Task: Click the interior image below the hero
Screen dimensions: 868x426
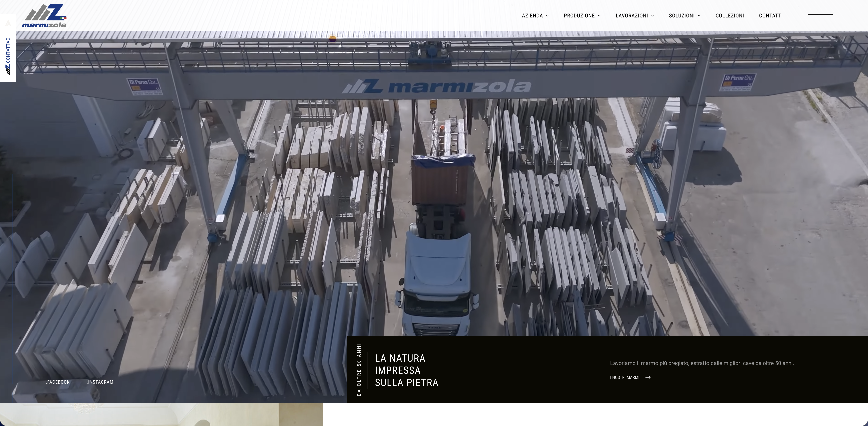Action: click(x=161, y=415)
